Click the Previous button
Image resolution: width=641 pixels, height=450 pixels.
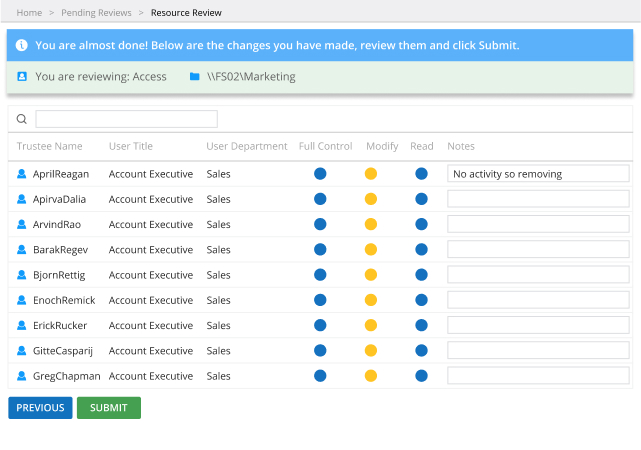tap(40, 408)
